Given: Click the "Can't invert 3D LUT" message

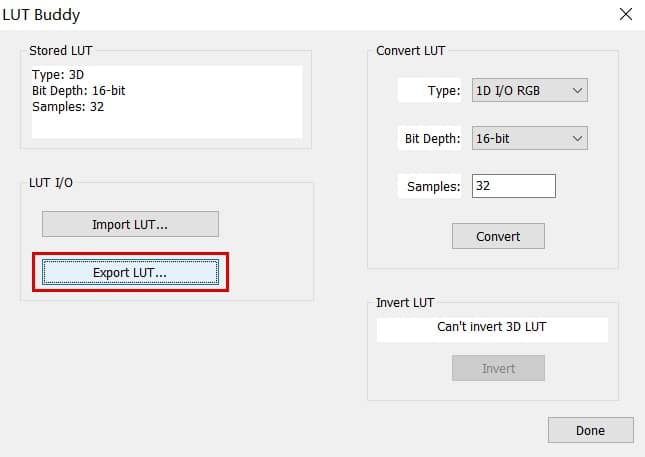Looking at the screenshot, I should [x=492, y=327].
